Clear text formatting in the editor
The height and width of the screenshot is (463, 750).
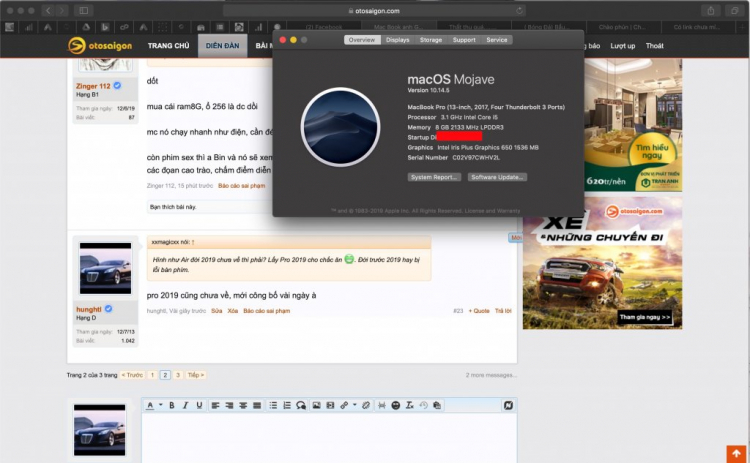(x=409, y=405)
